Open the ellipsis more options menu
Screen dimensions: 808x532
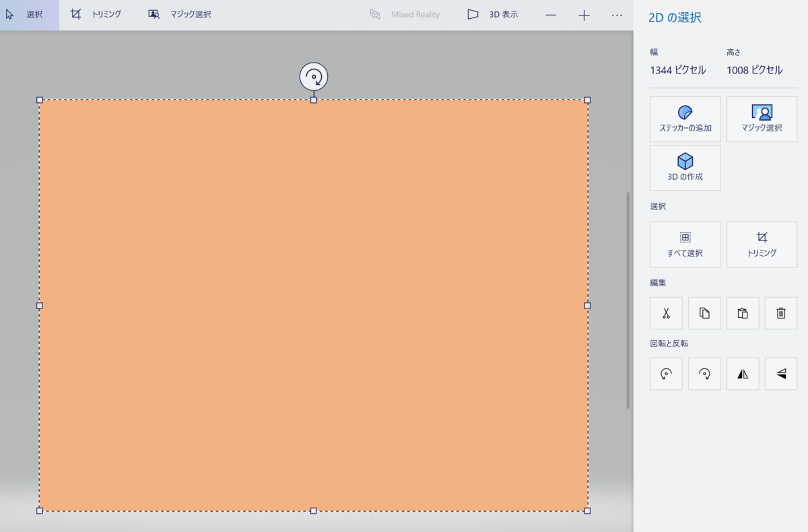pyautogui.click(x=615, y=15)
